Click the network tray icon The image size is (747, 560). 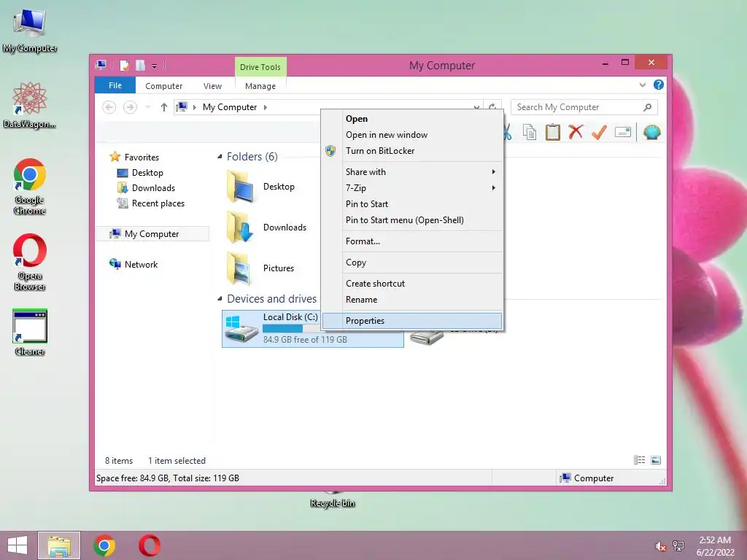(x=678, y=546)
